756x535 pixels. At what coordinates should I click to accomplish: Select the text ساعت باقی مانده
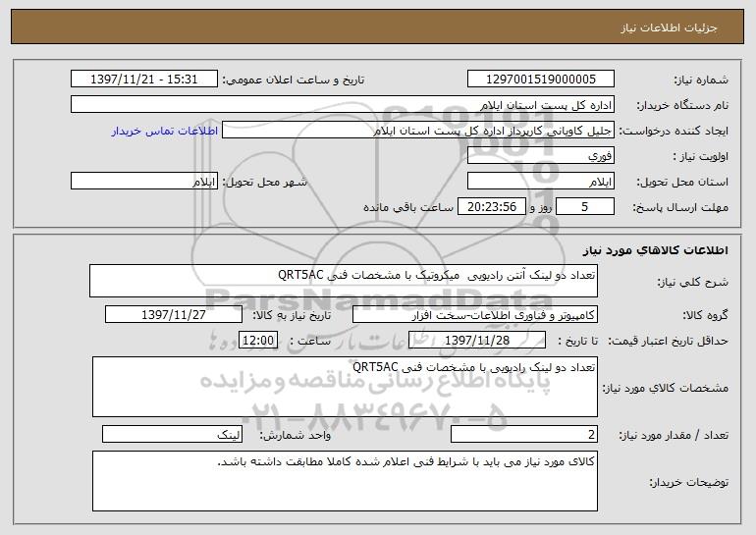(x=407, y=207)
